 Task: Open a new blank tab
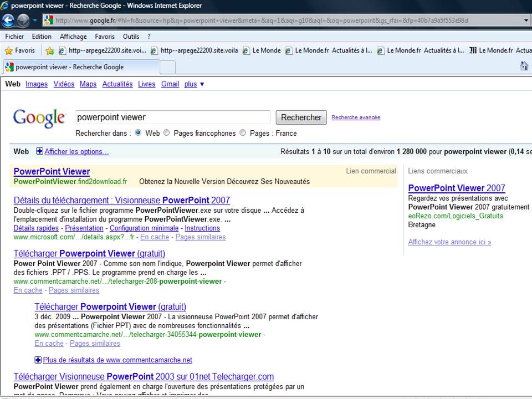coord(167,67)
